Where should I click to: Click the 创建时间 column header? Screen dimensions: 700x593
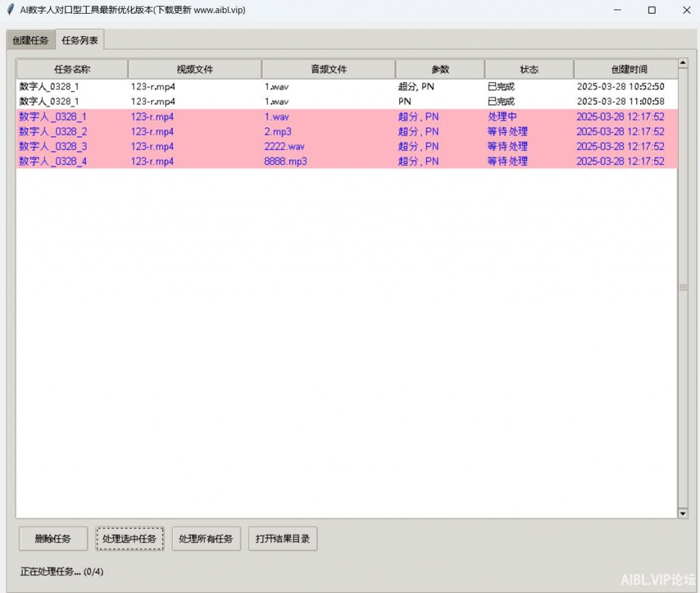pos(625,69)
